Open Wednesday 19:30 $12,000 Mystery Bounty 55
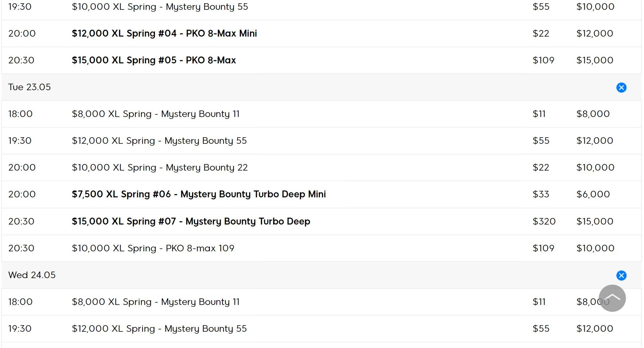 (159, 328)
